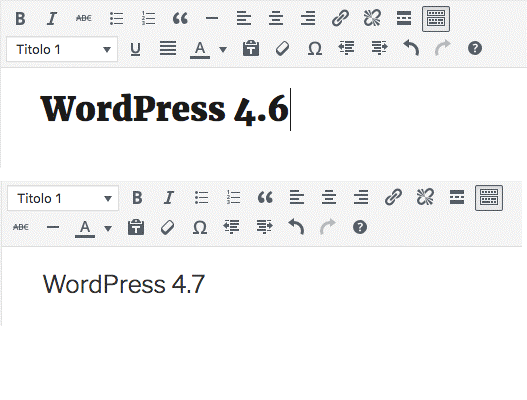Toggle Paste as text in WordPress 4.6 toolbar
527x400 pixels.
point(251,48)
